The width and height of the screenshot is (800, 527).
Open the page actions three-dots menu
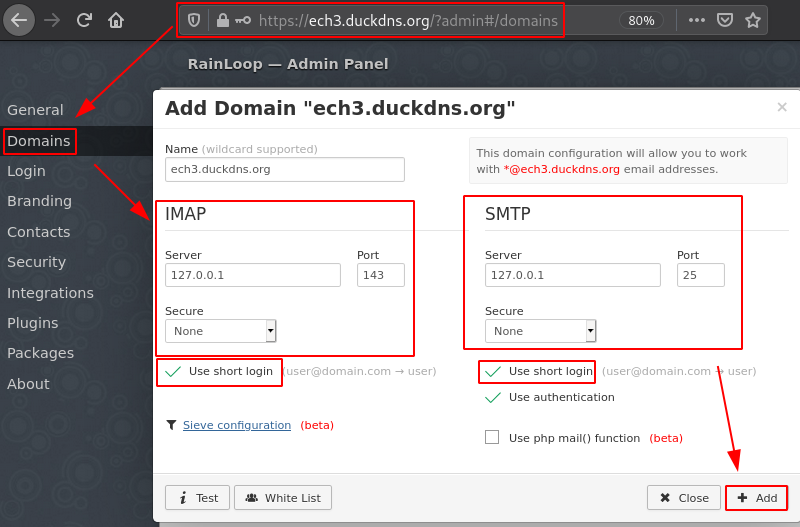coord(696,20)
